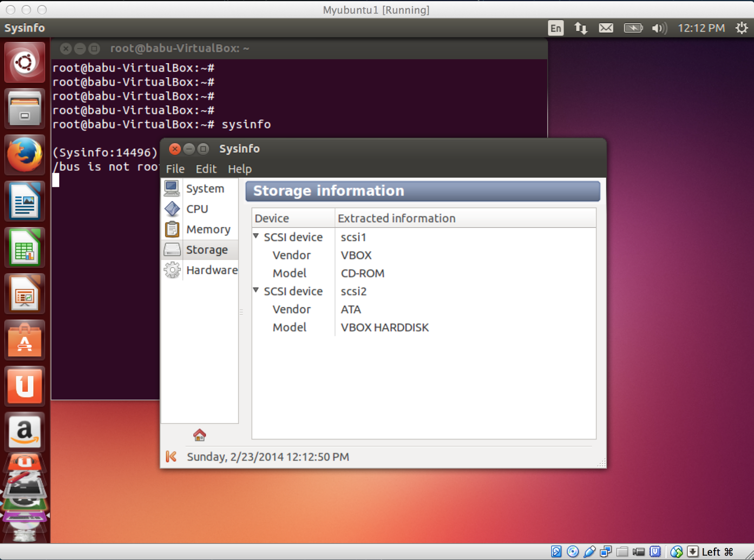
Task: Launch Firefox from the launcher
Action: tap(25, 154)
